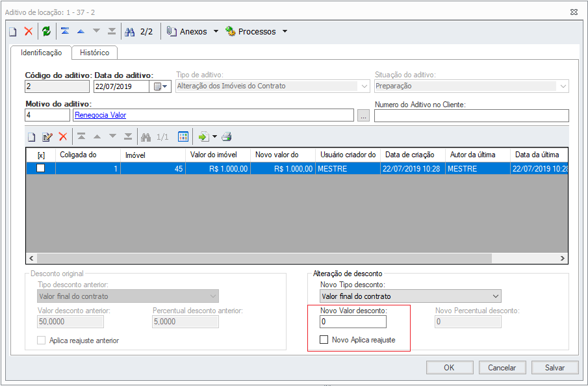This screenshot has height=386, width=588.
Task: Open the date picker calendar dropdown
Action: 160,86
